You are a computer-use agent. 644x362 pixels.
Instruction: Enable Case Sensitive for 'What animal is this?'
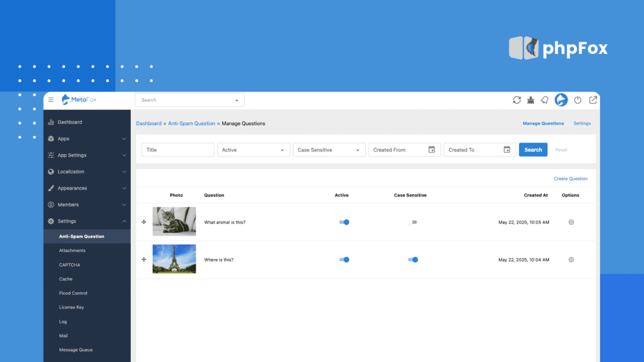tap(412, 222)
